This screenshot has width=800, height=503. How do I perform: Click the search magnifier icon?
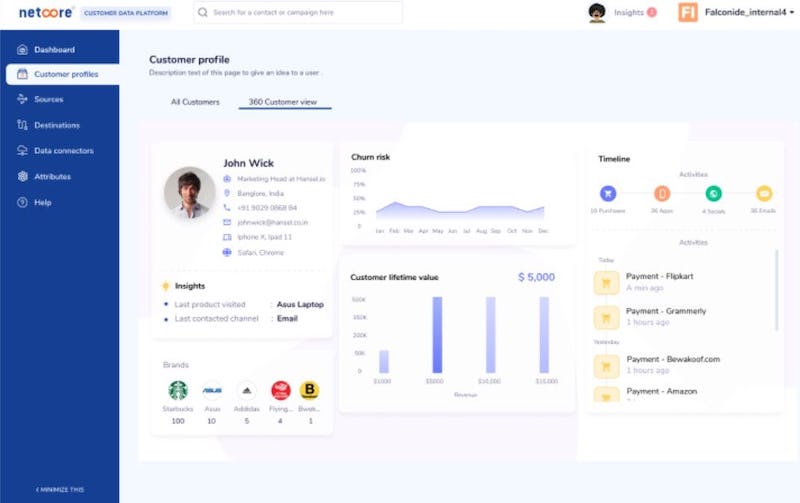[x=203, y=12]
